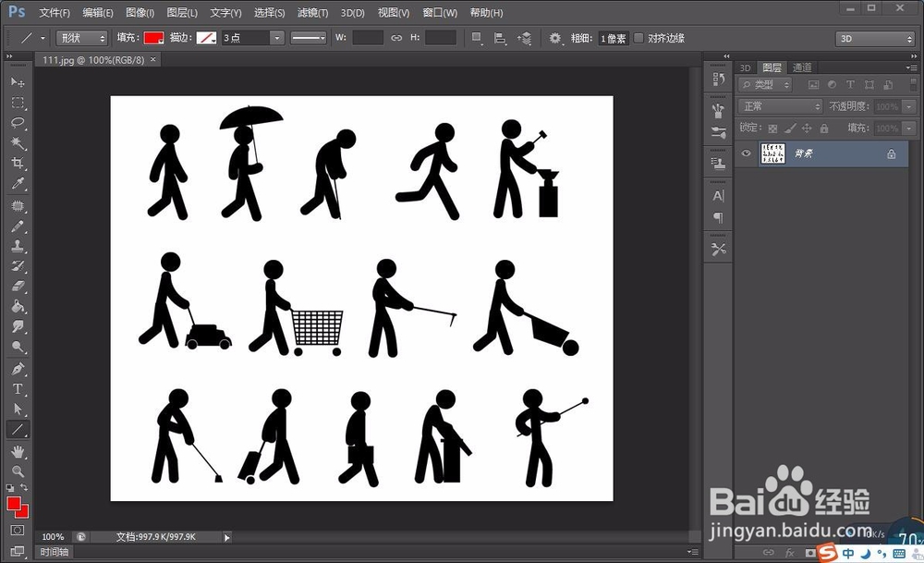Select the Hand tool
The image size is (924, 563).
(x=18, y=451)
